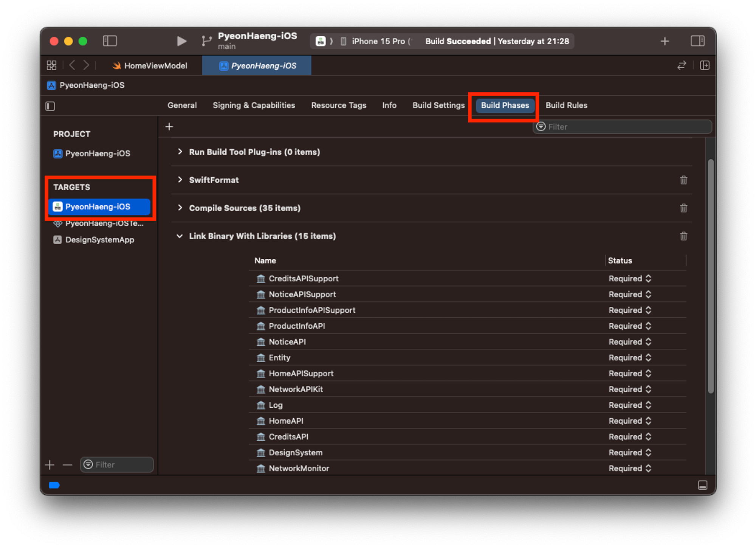This screenshot has width=756, height=548.
Task: Expand the Compile Sources section
Action: (180, 208)
